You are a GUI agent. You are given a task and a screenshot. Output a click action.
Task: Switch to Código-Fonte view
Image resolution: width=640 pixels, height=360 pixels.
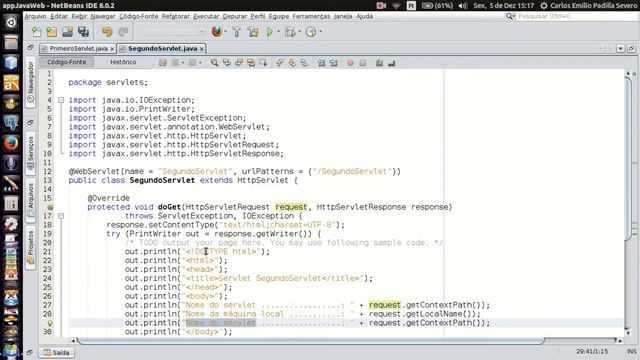(67, 62)
